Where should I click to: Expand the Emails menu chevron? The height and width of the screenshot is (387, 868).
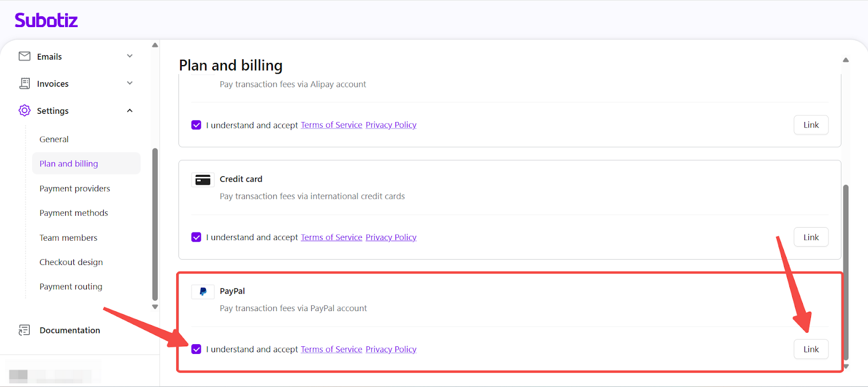(130, 56)
